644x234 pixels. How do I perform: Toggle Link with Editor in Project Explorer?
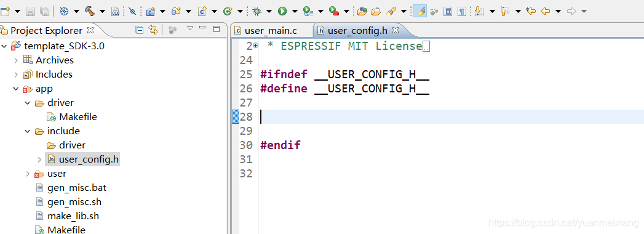(x=153, y=30)
